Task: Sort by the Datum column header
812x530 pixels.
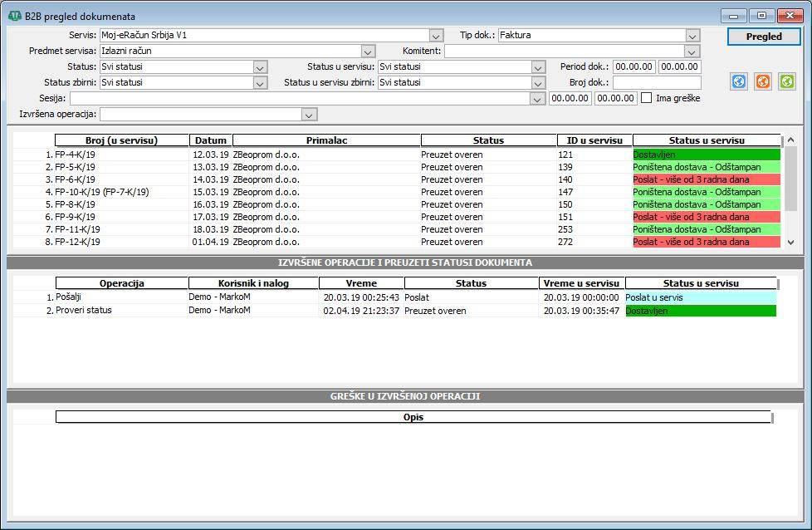Action: coord(210,140)
